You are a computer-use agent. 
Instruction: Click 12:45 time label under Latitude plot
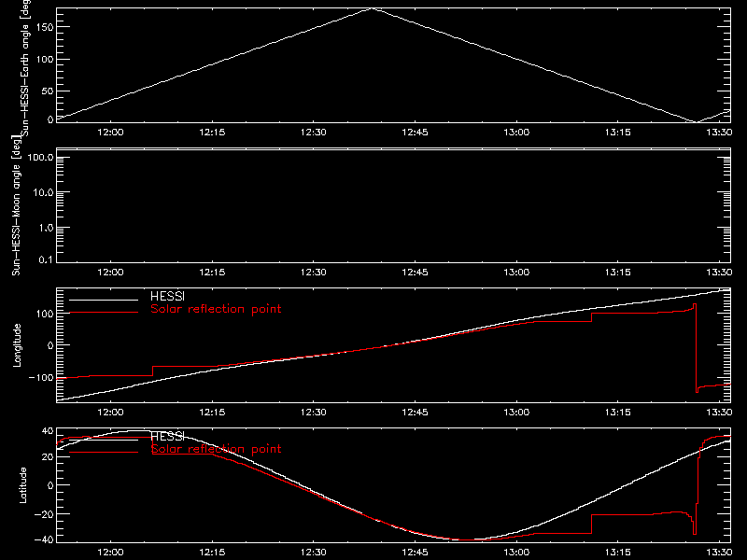tap(415, 553)
